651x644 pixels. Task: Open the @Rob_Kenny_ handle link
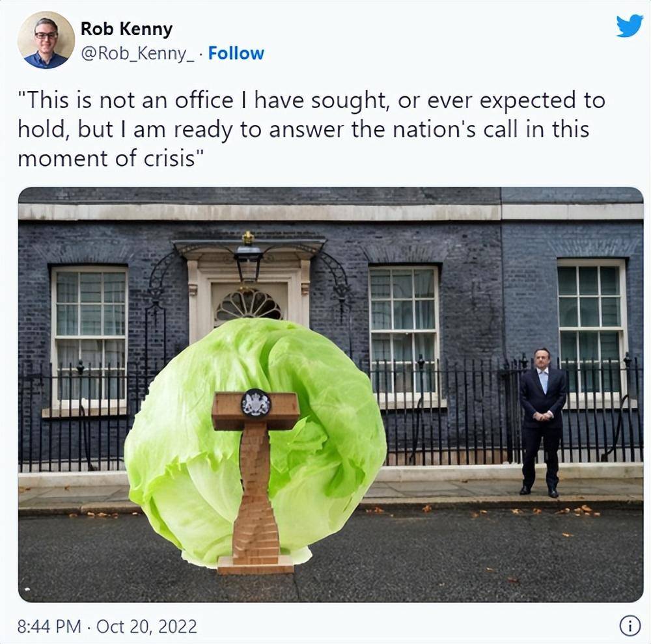pyautogui.click(x=137, y=54)
